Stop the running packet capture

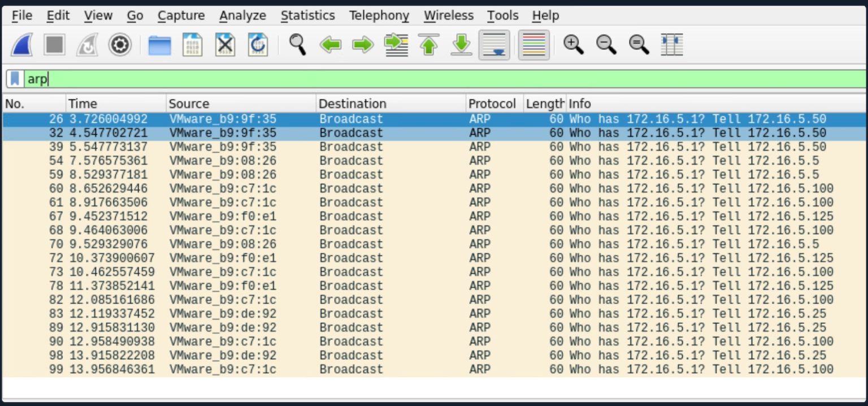pos(55,45)
